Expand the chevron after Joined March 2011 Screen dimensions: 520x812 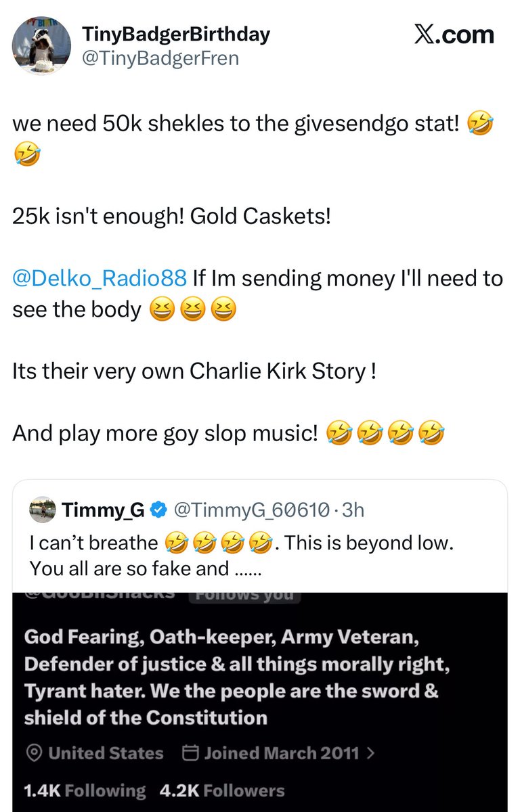369,753
